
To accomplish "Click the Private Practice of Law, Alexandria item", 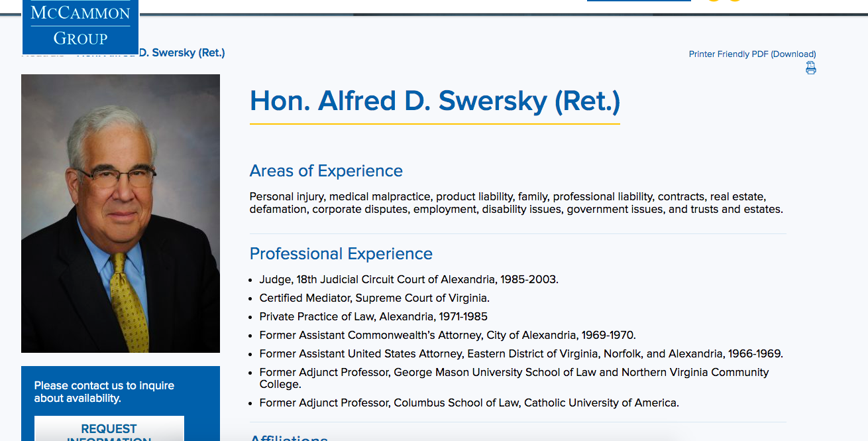I will click(x=374, y=317).
